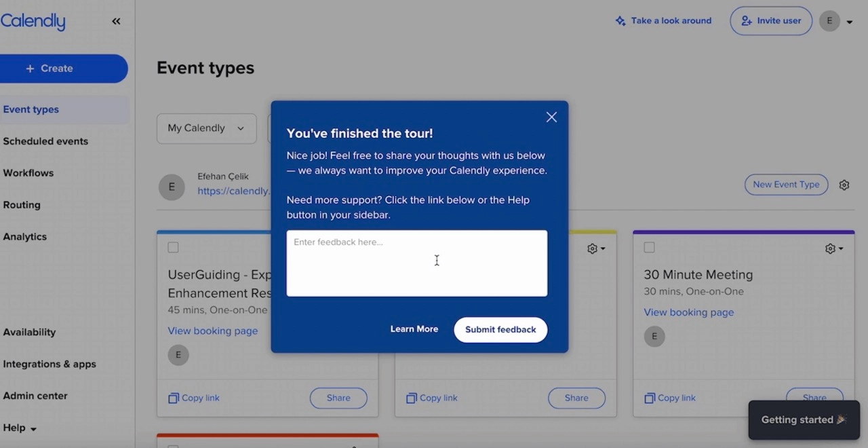Expand the account dropdown arrow next to the avatar
868x448 pixels.
[849, 21]
